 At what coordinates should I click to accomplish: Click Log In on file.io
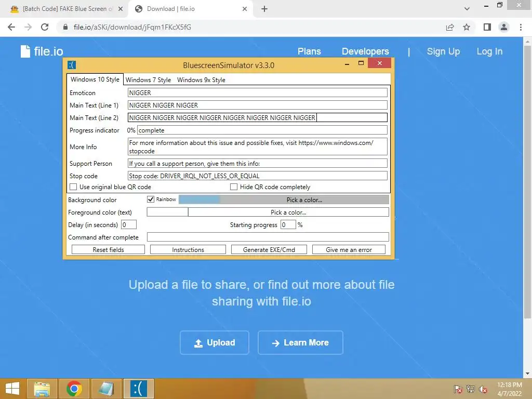point(489,51)
